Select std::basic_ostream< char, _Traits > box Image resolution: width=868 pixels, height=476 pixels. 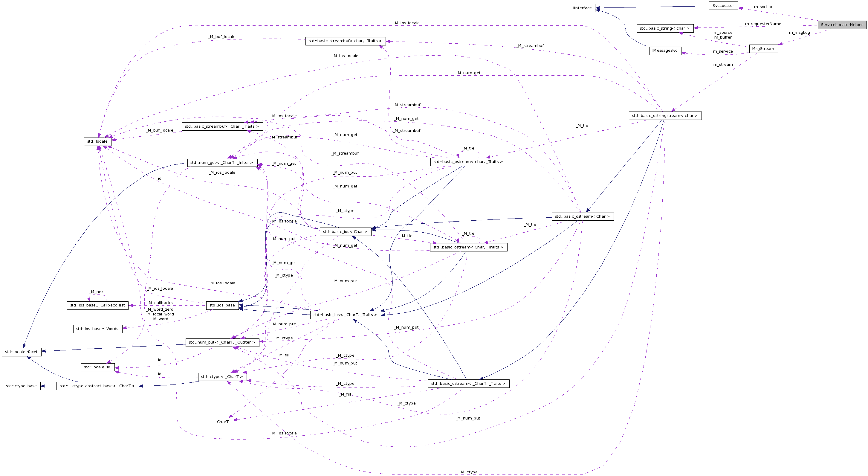pos(468,162)
